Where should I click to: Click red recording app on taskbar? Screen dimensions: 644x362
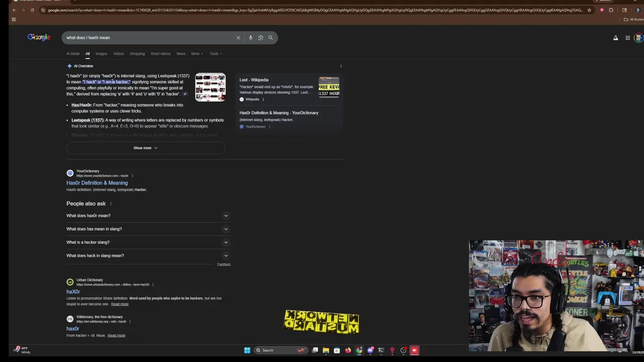click(415, 350)
